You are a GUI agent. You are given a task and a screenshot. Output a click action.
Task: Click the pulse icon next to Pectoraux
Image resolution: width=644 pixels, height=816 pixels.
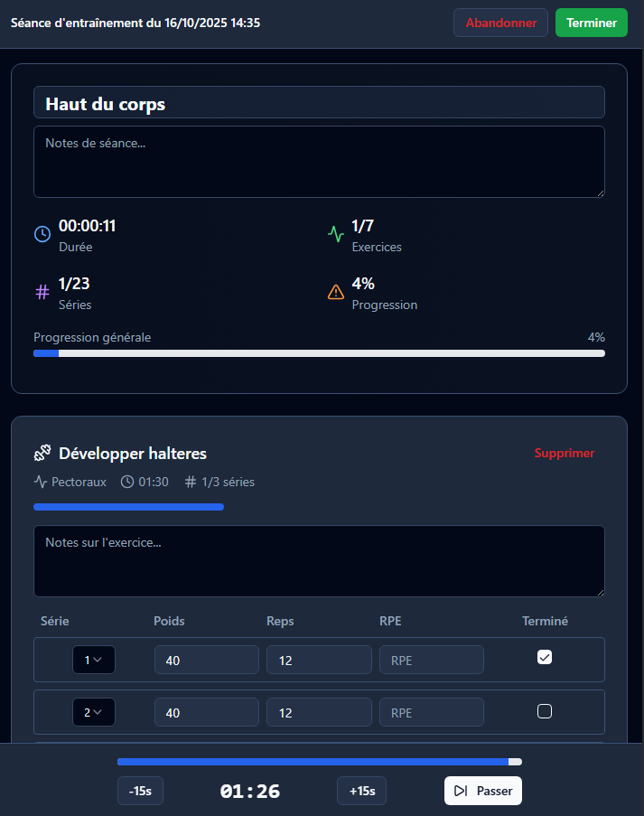tap(41, 482)
